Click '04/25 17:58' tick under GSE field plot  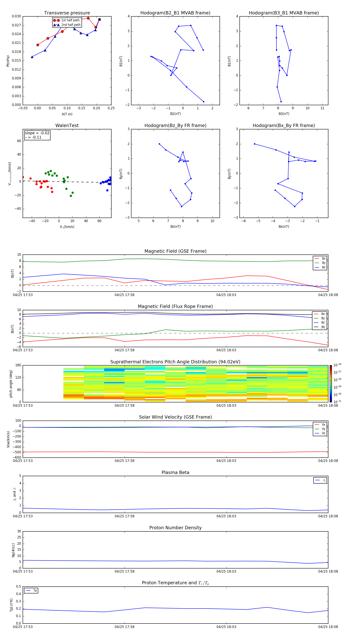pyautogui.click(x=124, y=295)
